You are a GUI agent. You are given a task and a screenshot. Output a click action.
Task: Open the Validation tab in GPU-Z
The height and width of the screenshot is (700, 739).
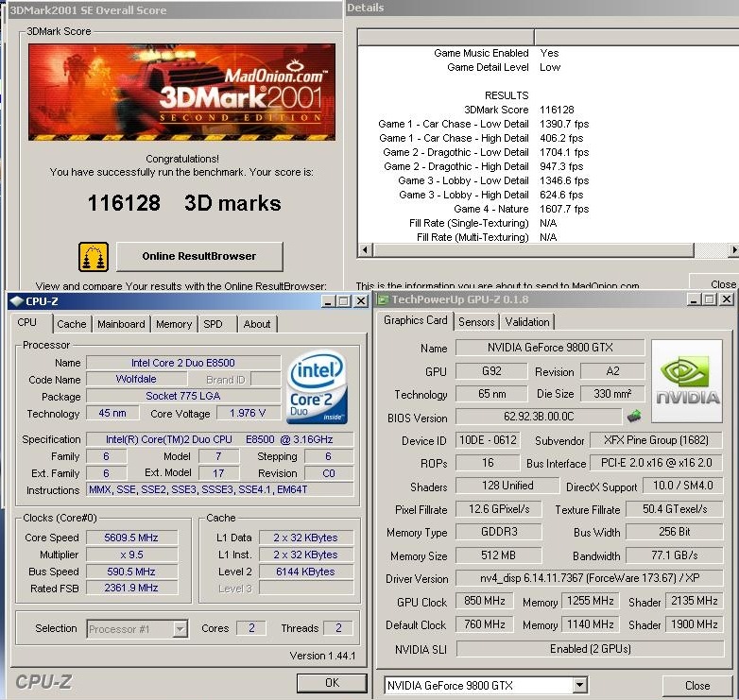tap(527, 322)
